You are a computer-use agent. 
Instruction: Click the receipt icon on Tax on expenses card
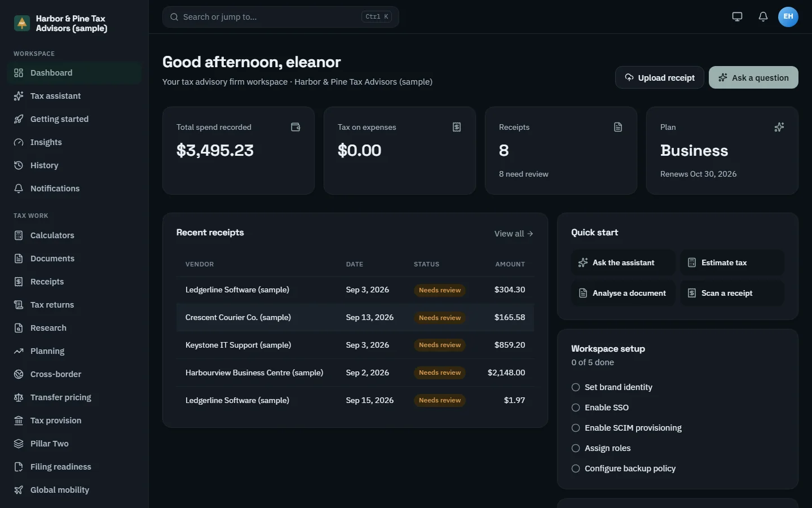457,127
